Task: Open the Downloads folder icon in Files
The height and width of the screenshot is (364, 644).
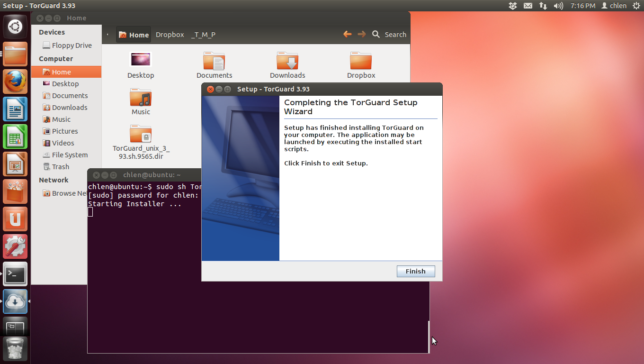Action: [287, 65]
